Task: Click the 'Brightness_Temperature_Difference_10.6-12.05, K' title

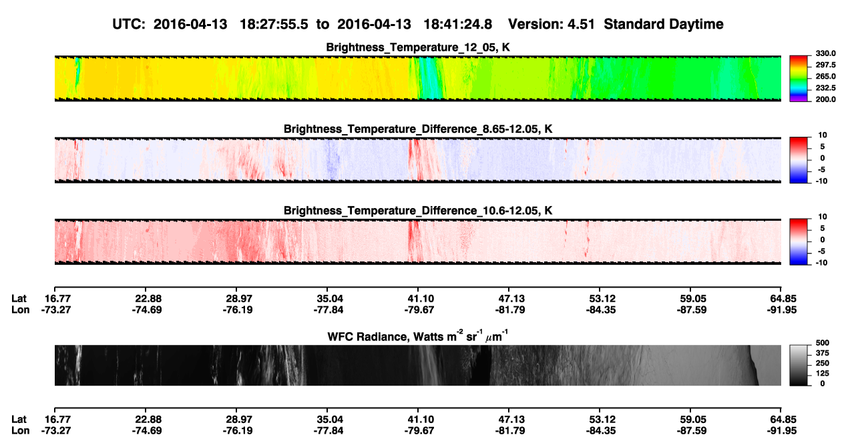Action: coord(418,211)
